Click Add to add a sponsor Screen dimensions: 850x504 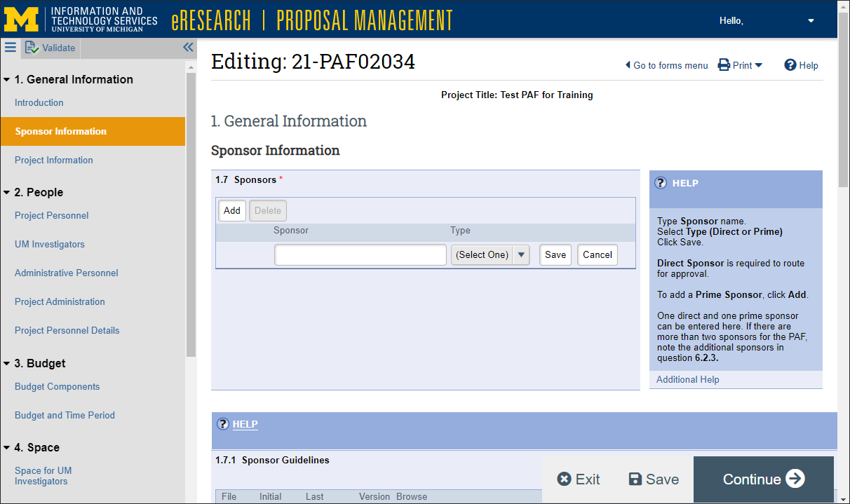(x=231, y=210)
